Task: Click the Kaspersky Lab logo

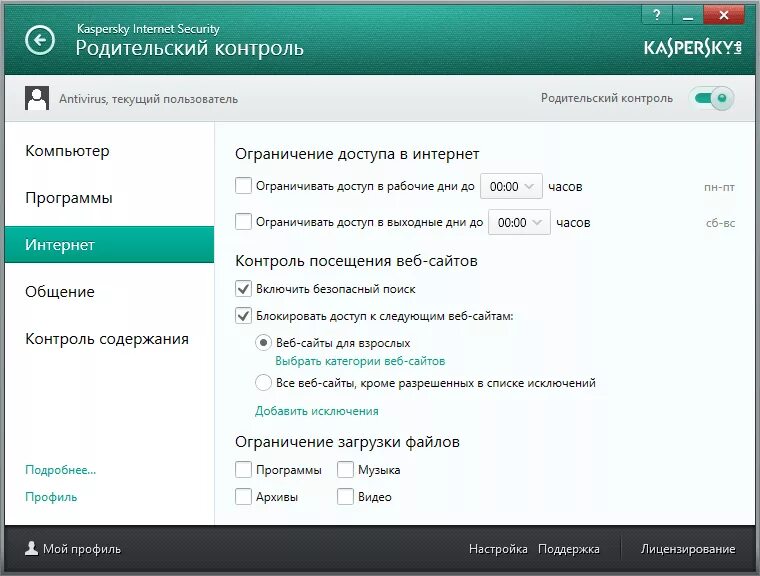Action: (x=693, y=48)
